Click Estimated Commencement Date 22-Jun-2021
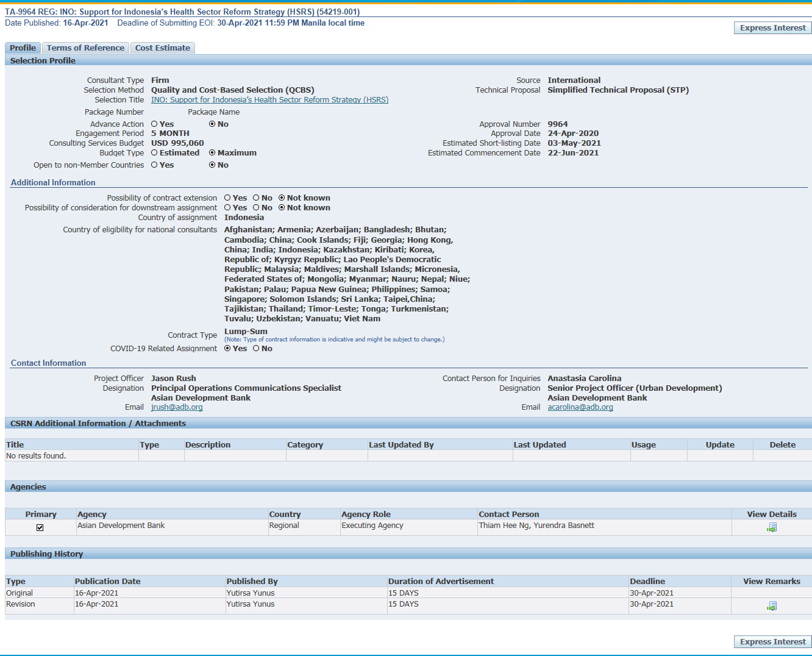This screenshot has height=656, width=812. click(x=573, y=152)
